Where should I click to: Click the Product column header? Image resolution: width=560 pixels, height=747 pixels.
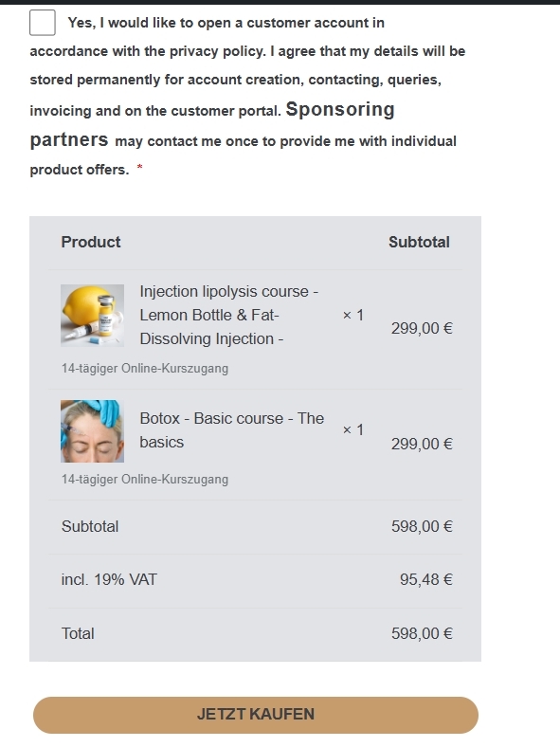pyautogui.click(x=91, y=242)
